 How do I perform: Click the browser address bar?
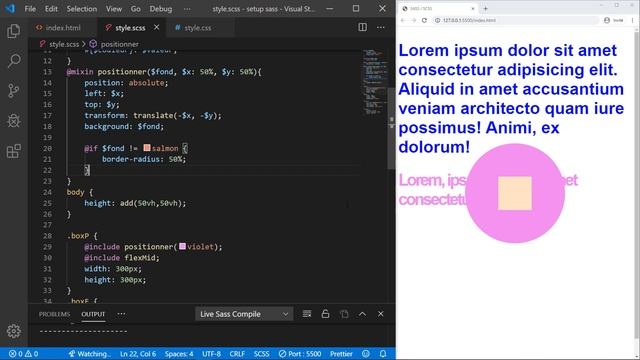coord(516,20)
